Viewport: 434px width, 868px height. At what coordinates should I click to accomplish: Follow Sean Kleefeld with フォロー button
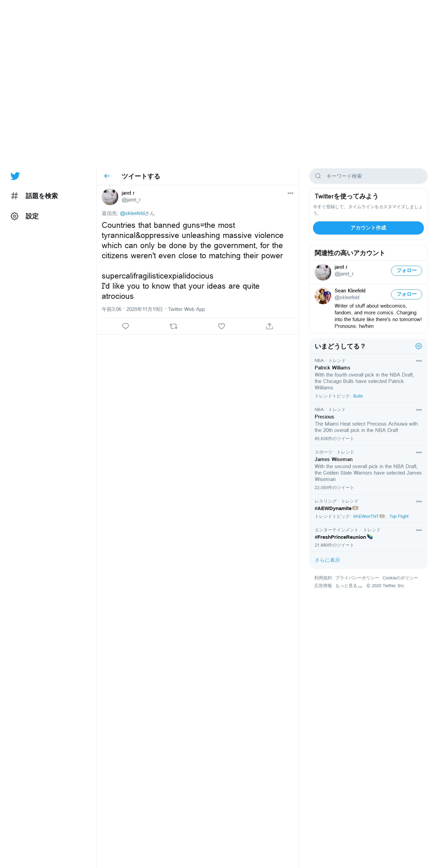coord(406,294)
